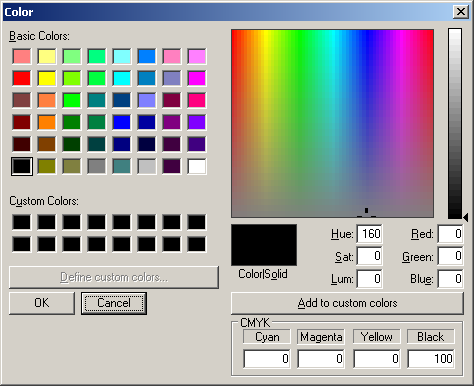Choose the white basic color swatch
Image resolution: width=474 pixels, height=386 pixels.
point(197,166)
